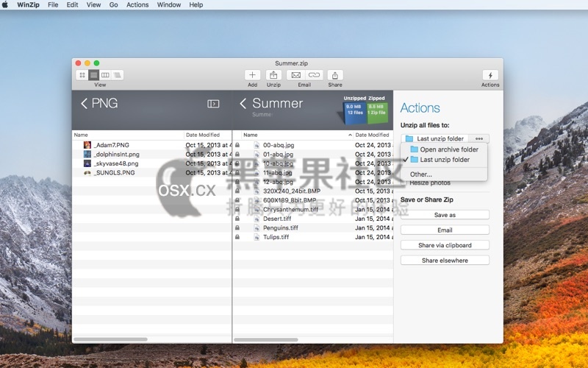This screenshot has height=368, width=588.
Task: Select 600X189_8bit.BMP file row
Action: [x=313, y=200]
